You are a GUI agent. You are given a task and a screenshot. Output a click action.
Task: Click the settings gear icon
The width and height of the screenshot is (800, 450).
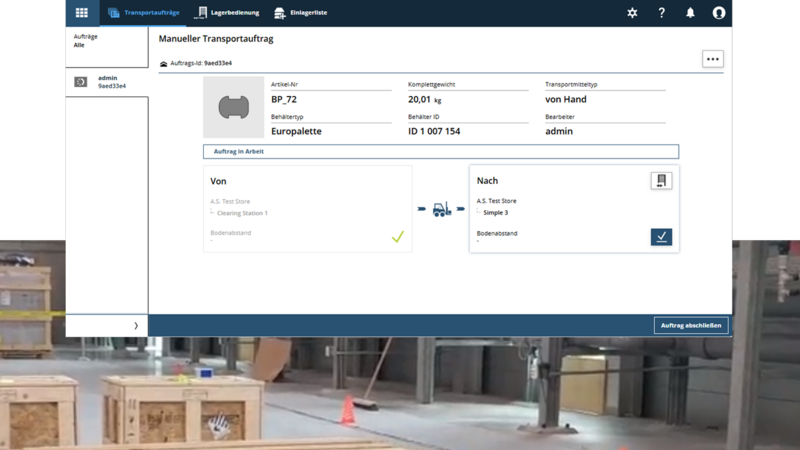(632, 13)
